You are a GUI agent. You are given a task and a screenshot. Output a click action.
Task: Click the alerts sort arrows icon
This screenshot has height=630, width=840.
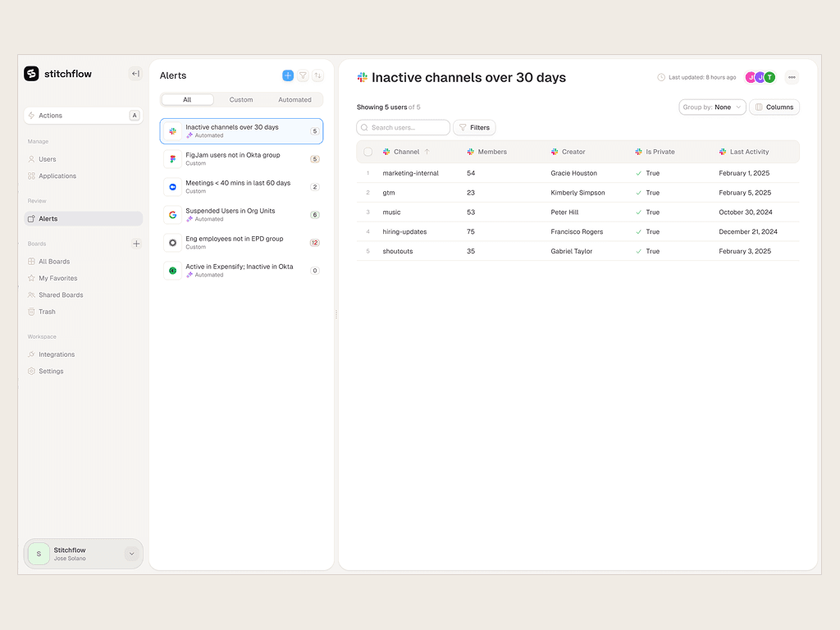[x=317, y=75]
